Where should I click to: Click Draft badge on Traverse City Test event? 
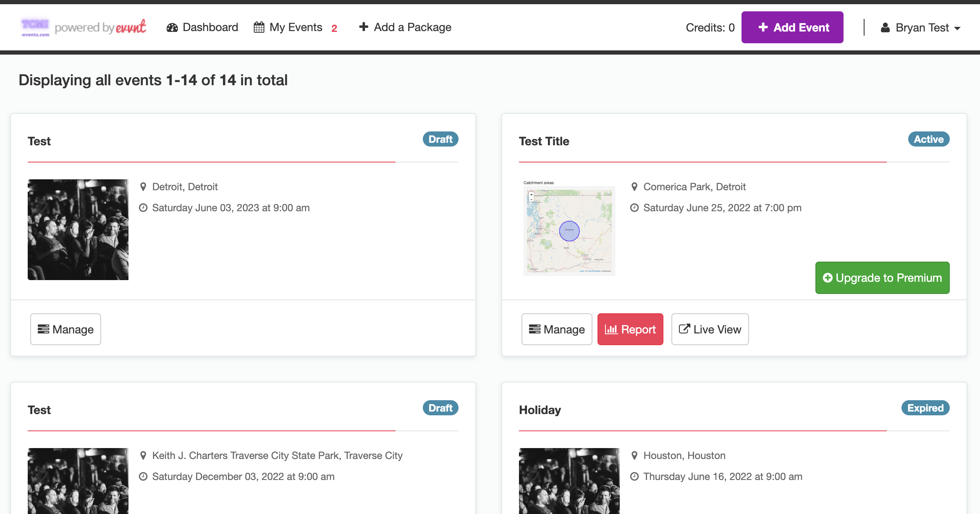coord(440,408)
